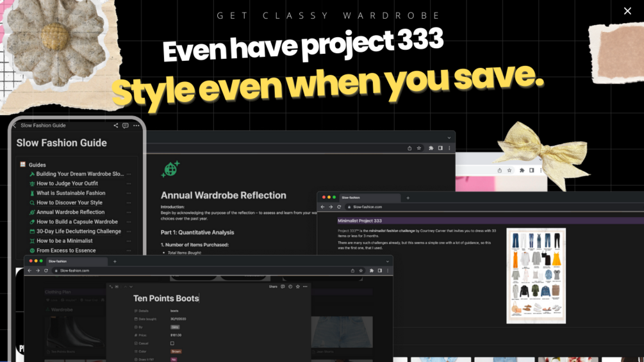
Task: Open options dots for 30-Day Decluttering row
Action: click(129, 231)
